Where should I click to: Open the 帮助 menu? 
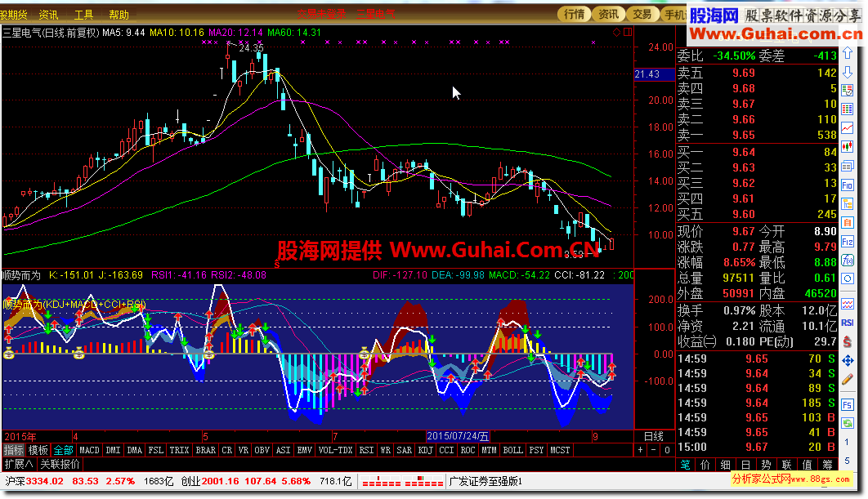[x=119, y=15]
